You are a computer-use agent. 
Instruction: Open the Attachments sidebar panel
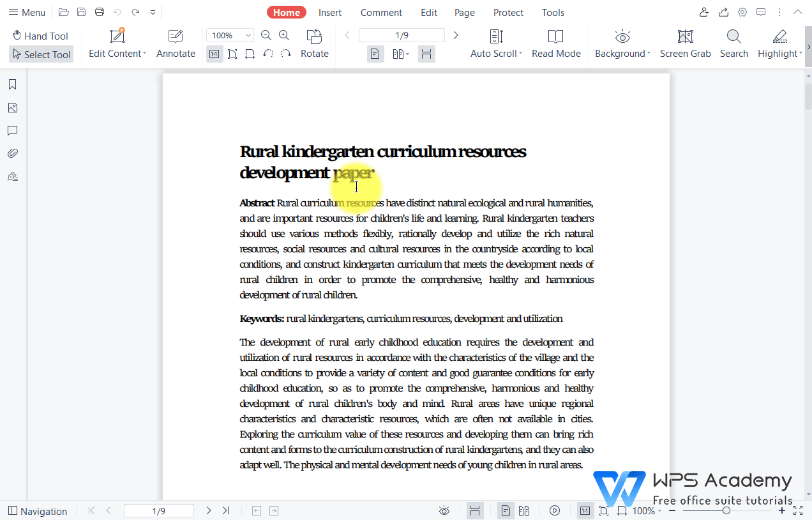pyautogui.click(x=13, y=153)
